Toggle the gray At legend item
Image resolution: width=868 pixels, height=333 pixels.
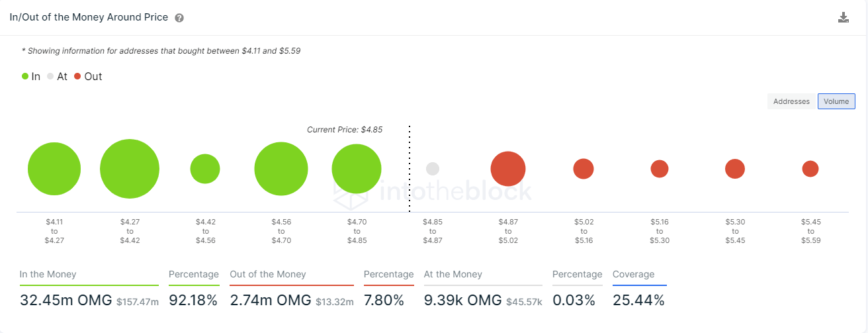coord(57,76)
